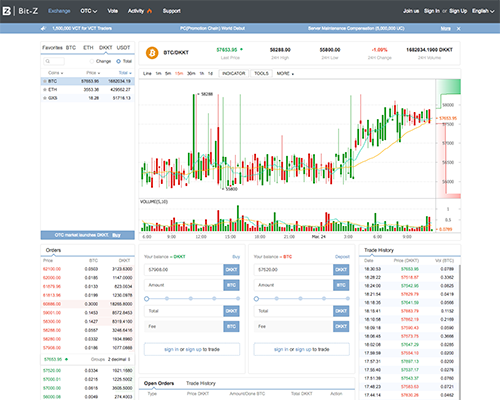Viewport: 500px width, 400px height.
Task: Click the sell-side price input field
Action: [x=294, y=270]
